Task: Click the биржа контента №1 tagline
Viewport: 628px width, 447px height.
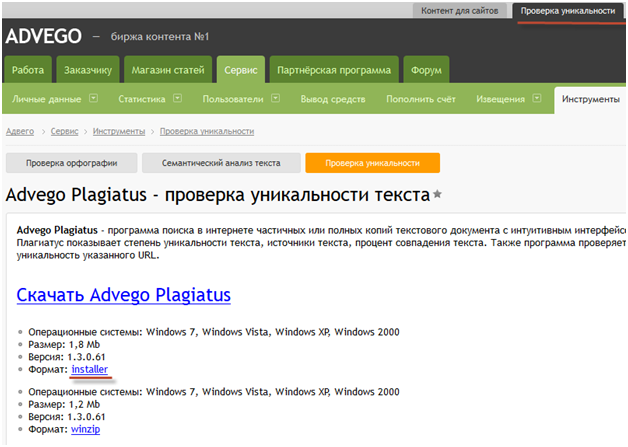Action: tap(160, 36)
